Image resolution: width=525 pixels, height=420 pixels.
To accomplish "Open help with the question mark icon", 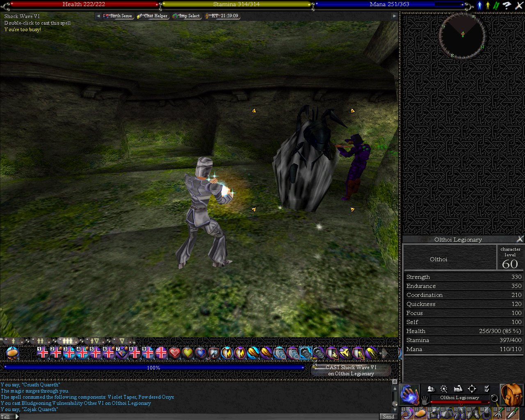I will [507, 5].
